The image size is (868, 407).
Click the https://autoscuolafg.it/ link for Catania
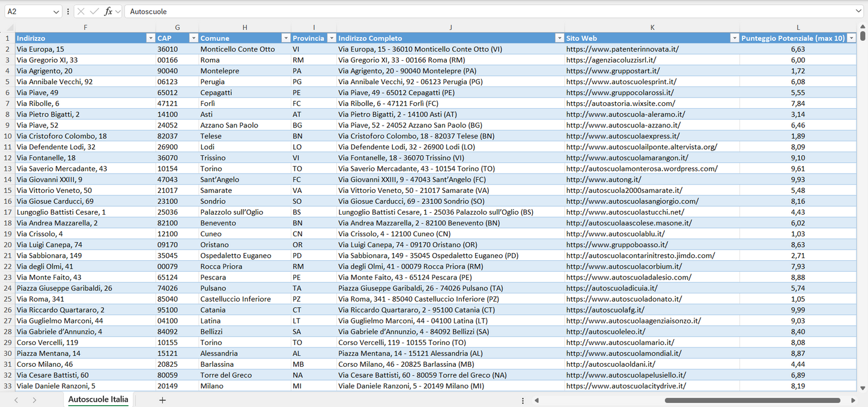[x=607, y=310]
